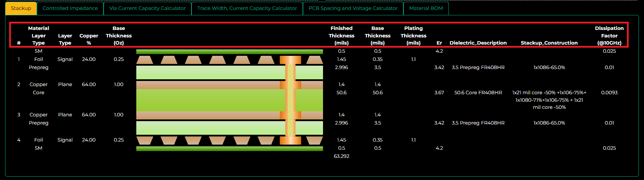This screenshot has width=644, height=180.
Task: Select layer number 3 in the # column
Action: (19, 115)
